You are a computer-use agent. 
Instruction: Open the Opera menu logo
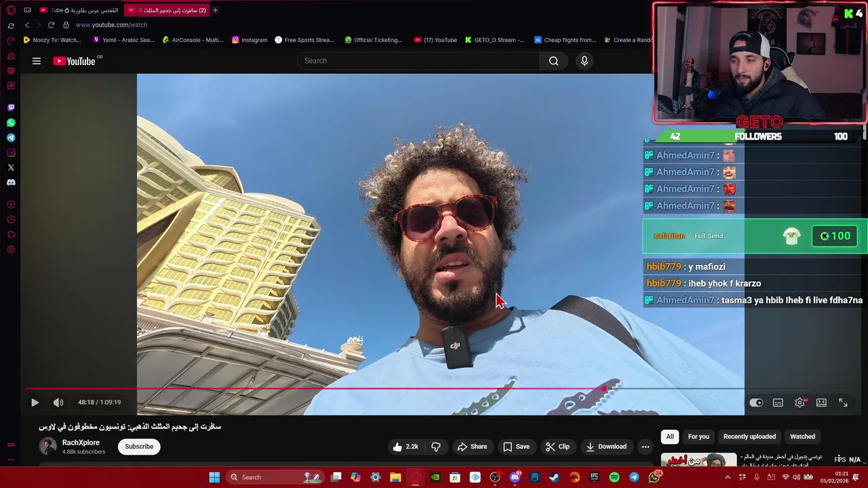pos(11,10)
